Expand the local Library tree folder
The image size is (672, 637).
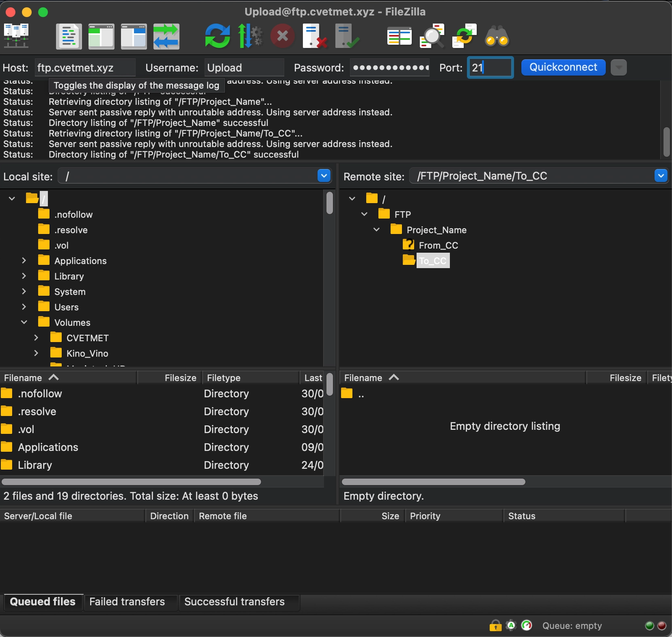(24, 276)
